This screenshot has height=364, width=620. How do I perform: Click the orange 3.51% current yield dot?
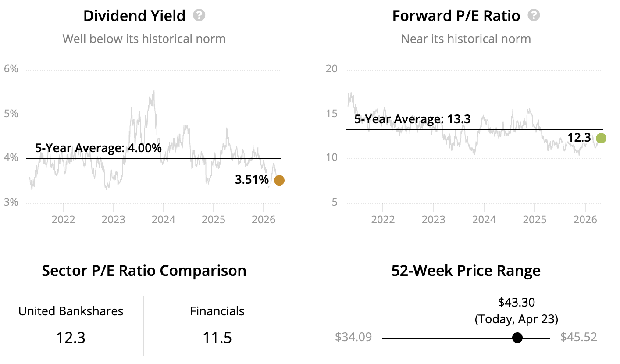coord(279,180)
